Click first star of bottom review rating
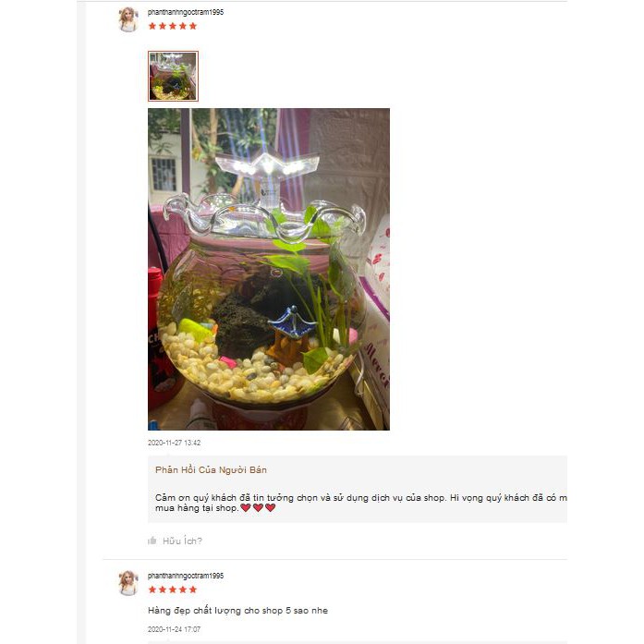 [x=152, y=589]
